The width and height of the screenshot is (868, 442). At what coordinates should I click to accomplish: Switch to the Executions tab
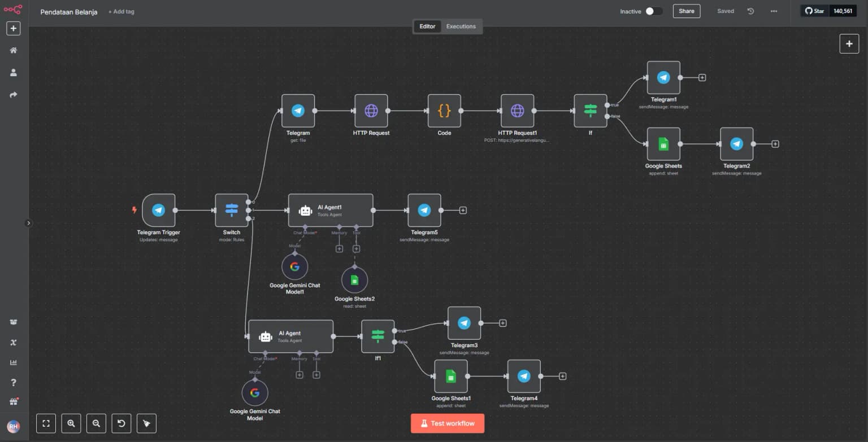(461, 27)
